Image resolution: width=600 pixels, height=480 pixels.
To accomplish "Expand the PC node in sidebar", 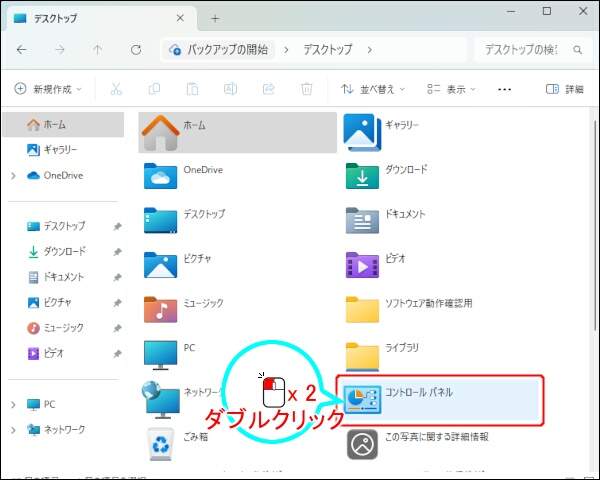I will pyautogui.click(x=12, y=404).
